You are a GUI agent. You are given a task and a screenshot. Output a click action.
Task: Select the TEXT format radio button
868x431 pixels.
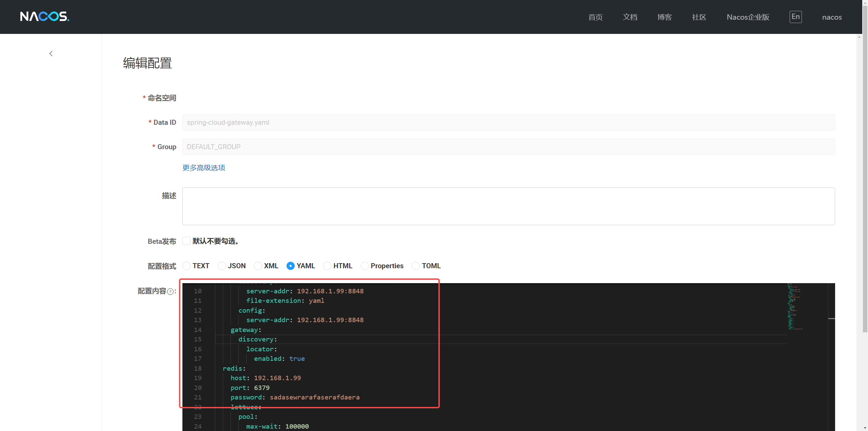tap(186, 266)
